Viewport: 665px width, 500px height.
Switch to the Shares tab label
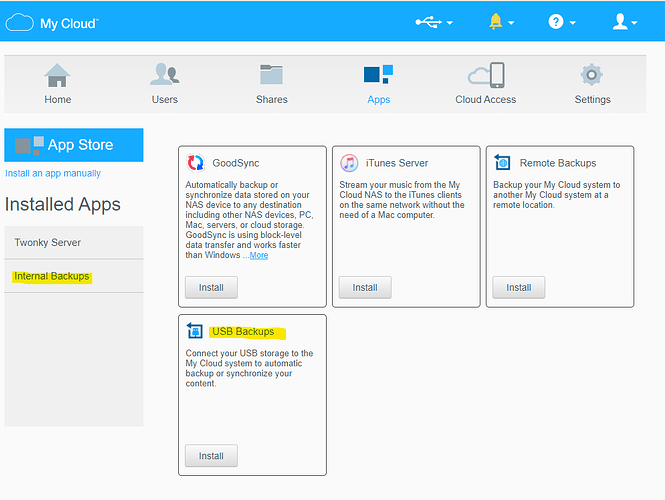tap(272, 100)
